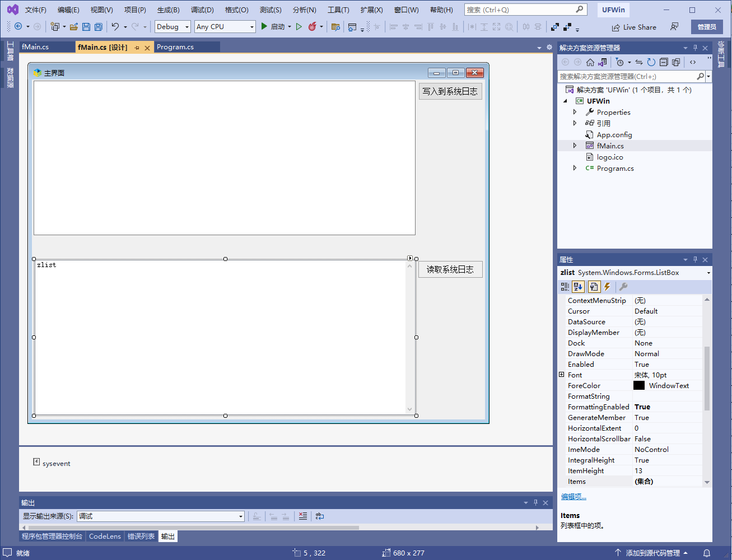Click Solution Explorer Refresh icon
The height and width of the screenshot is (560, 732).
click(651, 62)
